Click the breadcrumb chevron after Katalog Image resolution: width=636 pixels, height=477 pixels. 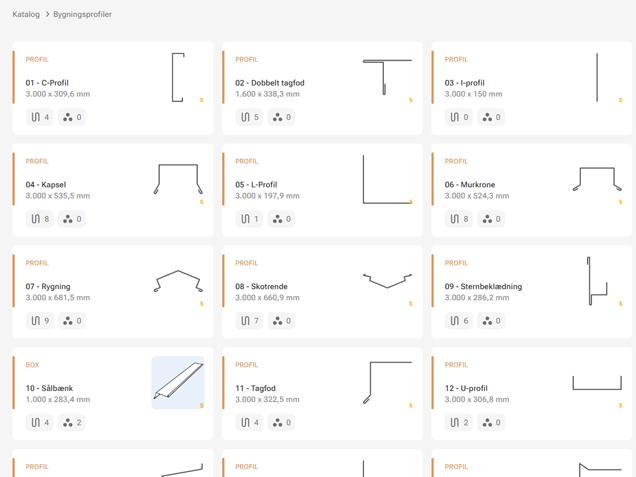pyautogui.click(x=47, y=14)
